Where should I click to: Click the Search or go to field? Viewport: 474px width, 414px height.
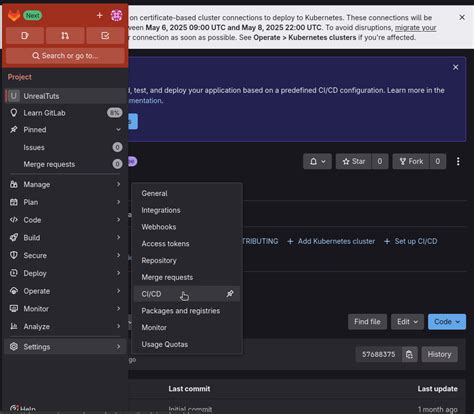point(65,56)
